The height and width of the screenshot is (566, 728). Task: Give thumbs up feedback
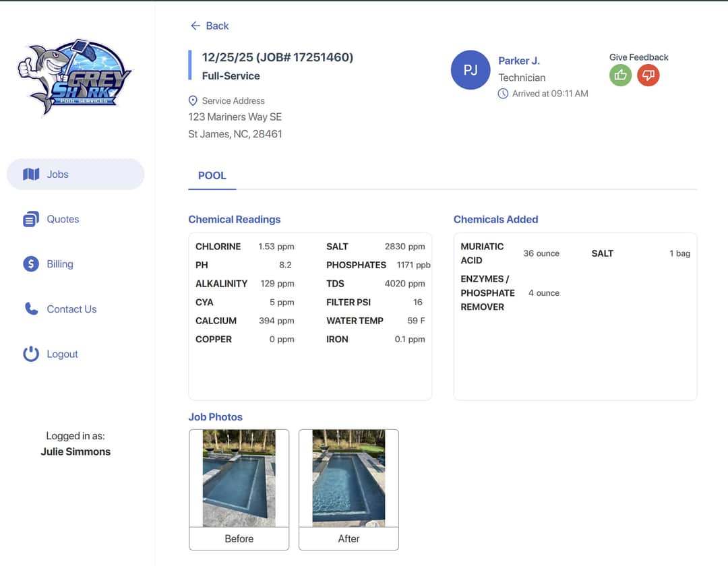[620, 75]
